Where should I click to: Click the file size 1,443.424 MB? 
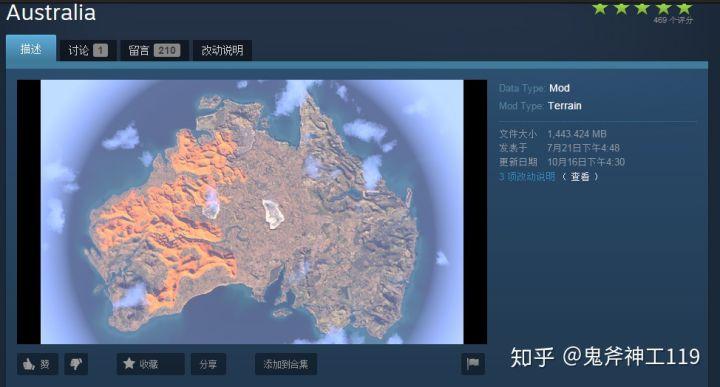pyautogui.click(x=577, y=134)
